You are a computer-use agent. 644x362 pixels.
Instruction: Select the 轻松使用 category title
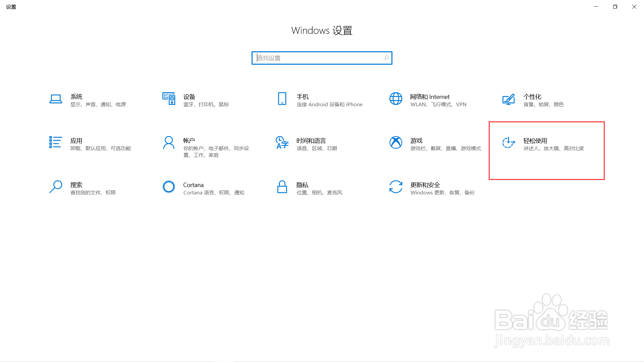pyautogui.click(x=535, y=141)
